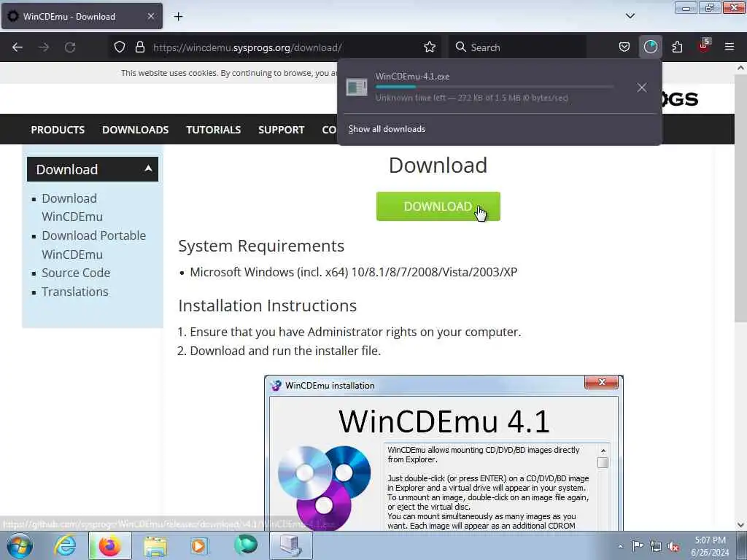Screen dimensions: 747x560
Task: Click the muted volume tray icon
Action: [x=673, y=546]
